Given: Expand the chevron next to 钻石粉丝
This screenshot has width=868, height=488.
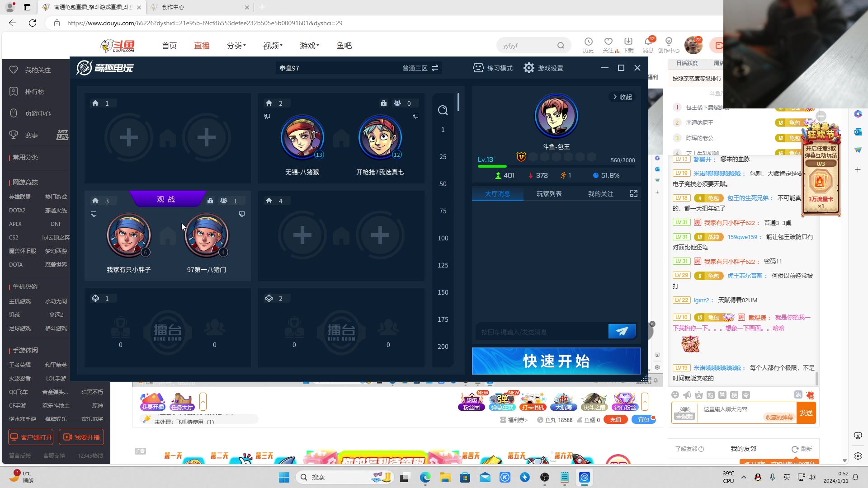Looking at the screenshot, I should coord(645,401).
